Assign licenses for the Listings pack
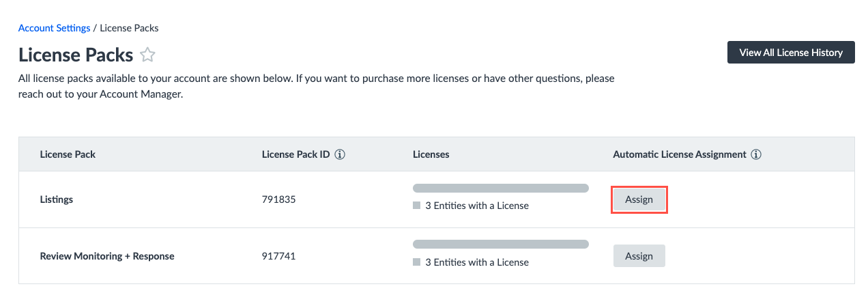The width and height of the screenshot is (868, 306). 639,199
